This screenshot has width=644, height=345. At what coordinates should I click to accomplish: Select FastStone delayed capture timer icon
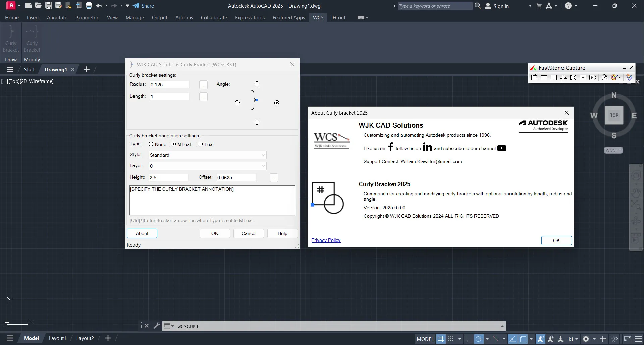pos(604,77)
